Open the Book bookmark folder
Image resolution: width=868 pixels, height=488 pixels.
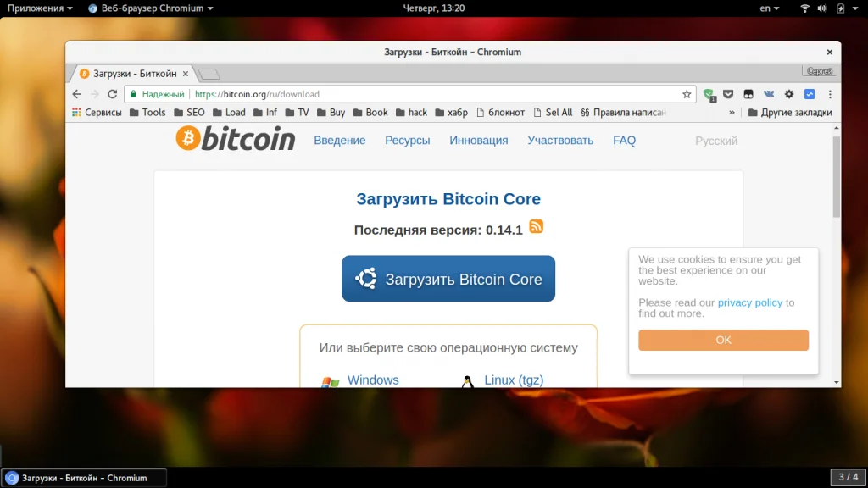tap(370, 113)
